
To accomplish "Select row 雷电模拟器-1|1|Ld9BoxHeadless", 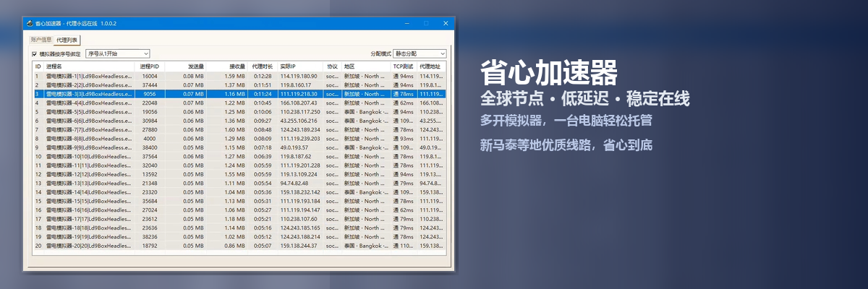I will [239, 76].
